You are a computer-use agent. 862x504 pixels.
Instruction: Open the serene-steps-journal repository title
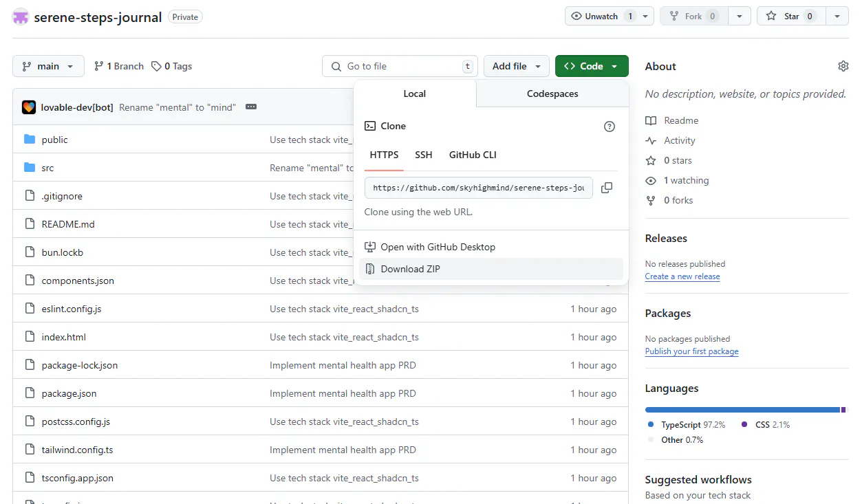tap(98, 17)
